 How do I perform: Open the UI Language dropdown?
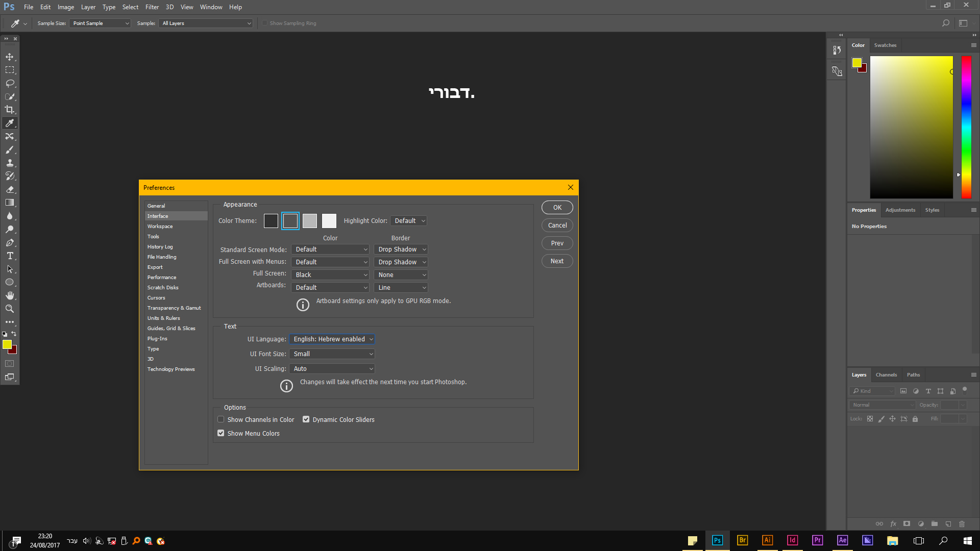(x=332, y=339)
